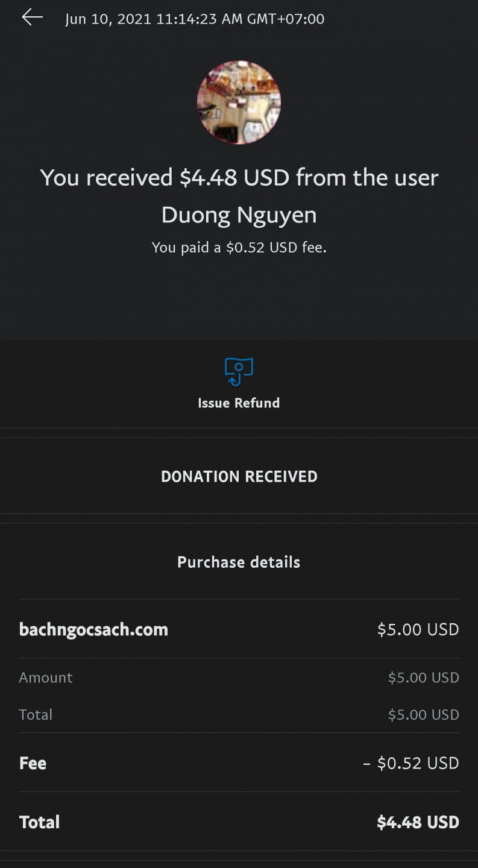Click the Amount value $5.00 USD

coord(423,678)
